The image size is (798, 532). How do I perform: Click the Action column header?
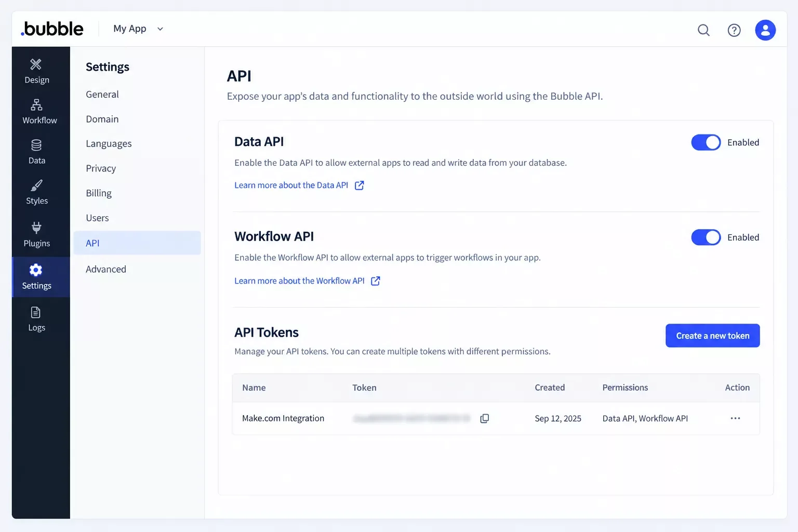[737, 388]
